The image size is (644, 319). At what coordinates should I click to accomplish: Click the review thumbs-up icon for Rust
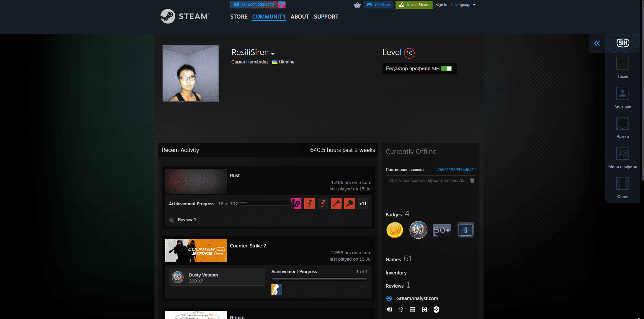click(172, 220)
